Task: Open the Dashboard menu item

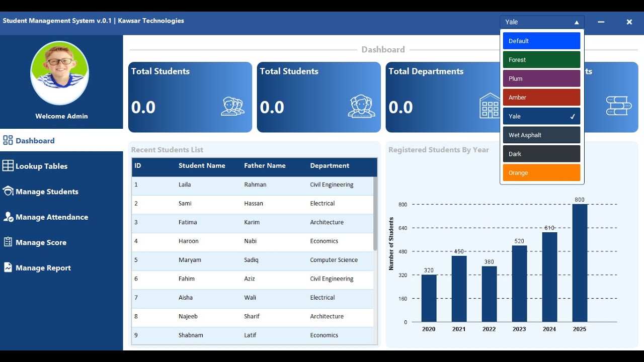Action: (61, 140)
